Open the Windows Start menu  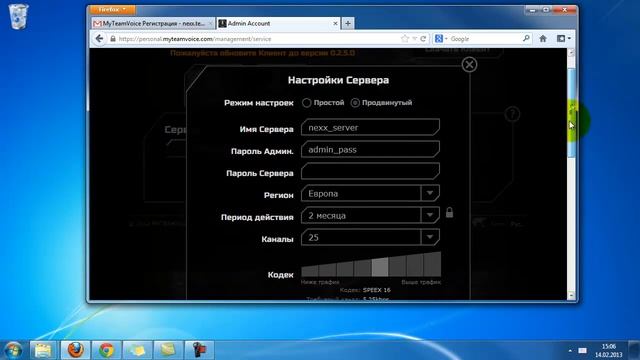pyautogui.click(x=13, y=350)
